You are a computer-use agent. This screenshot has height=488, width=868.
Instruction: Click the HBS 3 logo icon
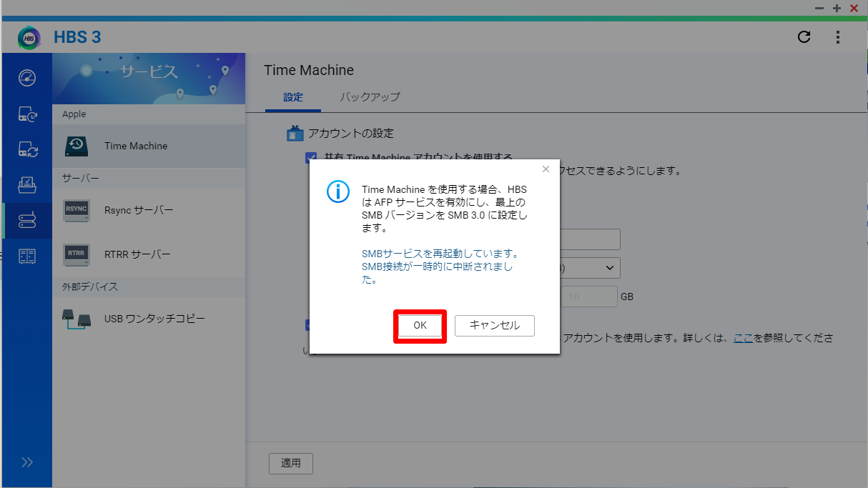point(30,37)
